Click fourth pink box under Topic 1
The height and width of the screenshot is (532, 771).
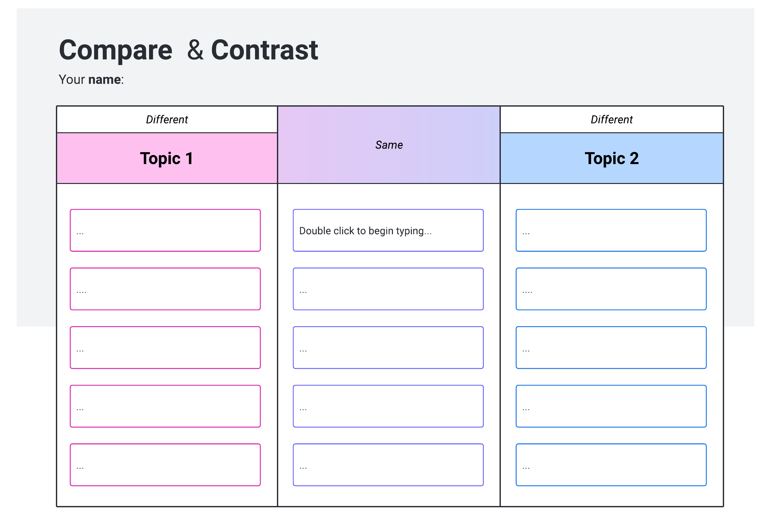[165, 406]
